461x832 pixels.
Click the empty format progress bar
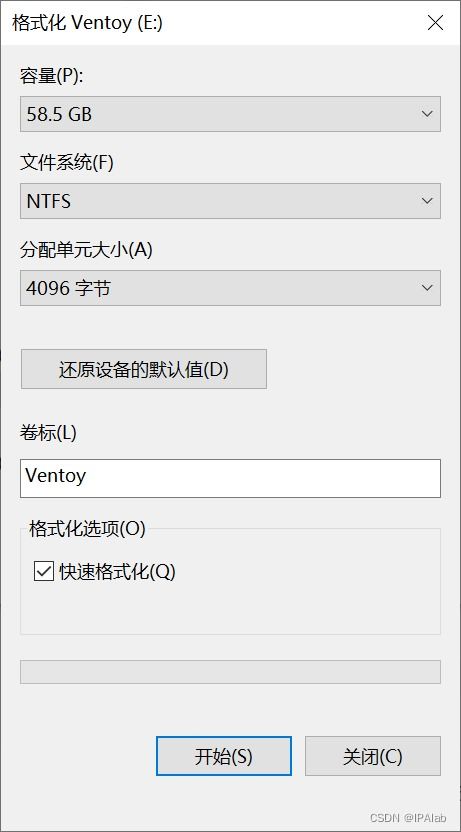click(230, 672)
